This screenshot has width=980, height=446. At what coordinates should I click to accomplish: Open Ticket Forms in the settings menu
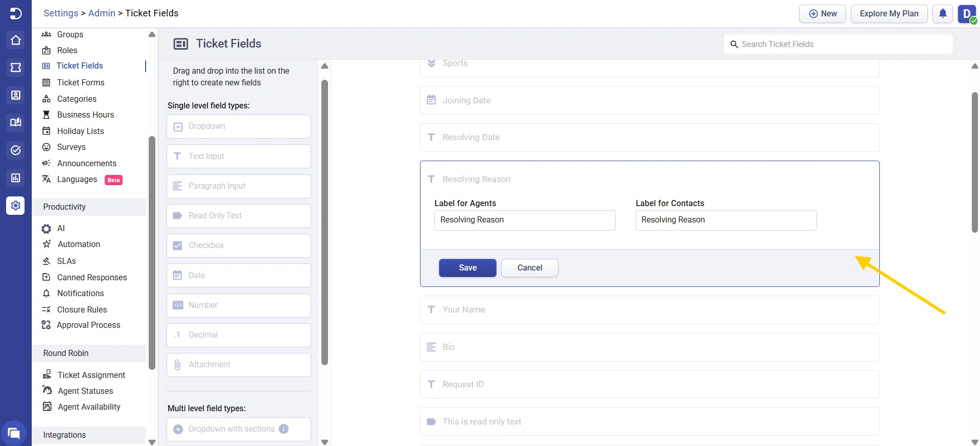tap(81, 82)
